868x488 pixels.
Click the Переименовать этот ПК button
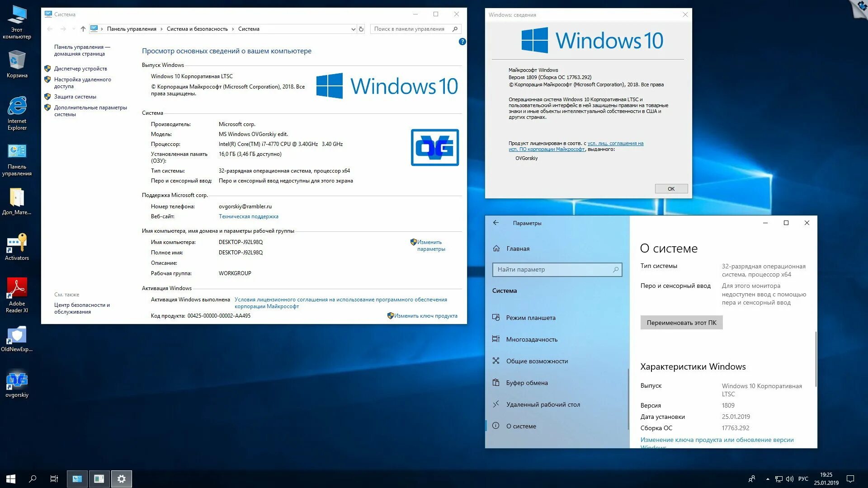point(681,323)
